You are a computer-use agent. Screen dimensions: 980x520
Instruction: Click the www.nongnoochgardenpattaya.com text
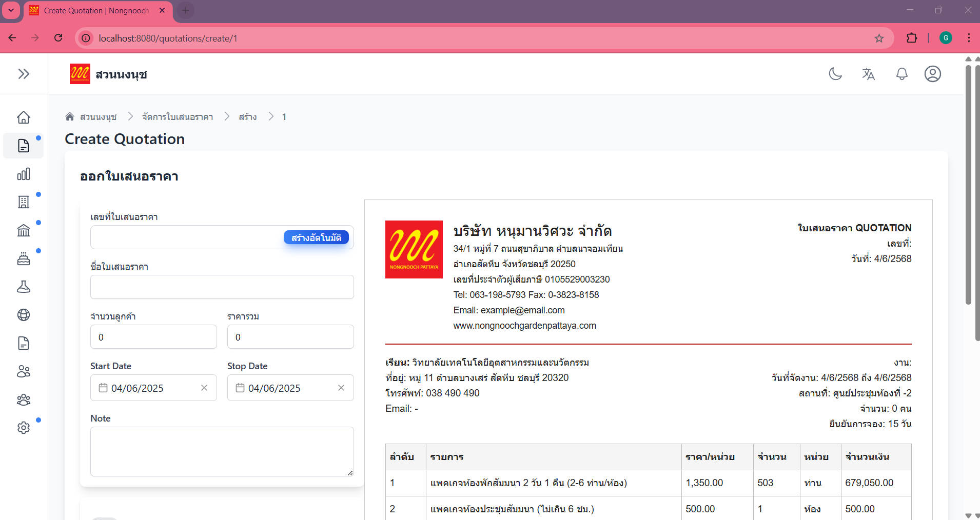coord(524,326)
